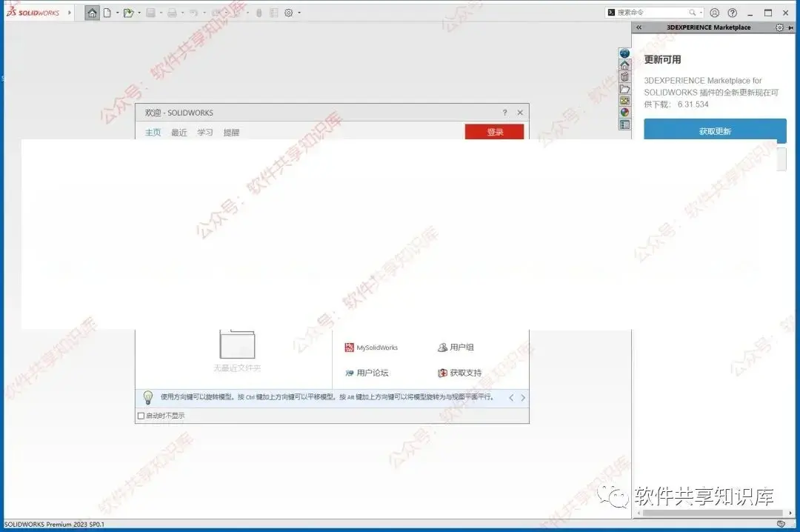
Task: Collapse the task pane with double chevron
Action: (639, 27)
